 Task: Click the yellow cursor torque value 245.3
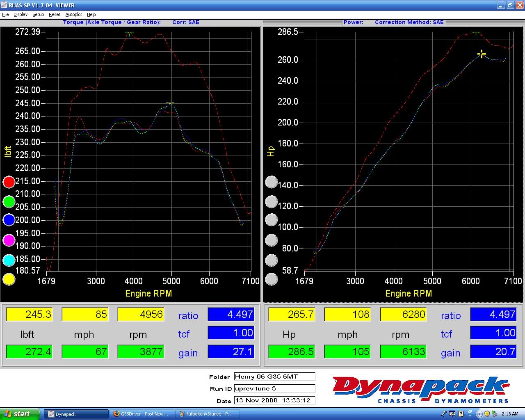29,315
